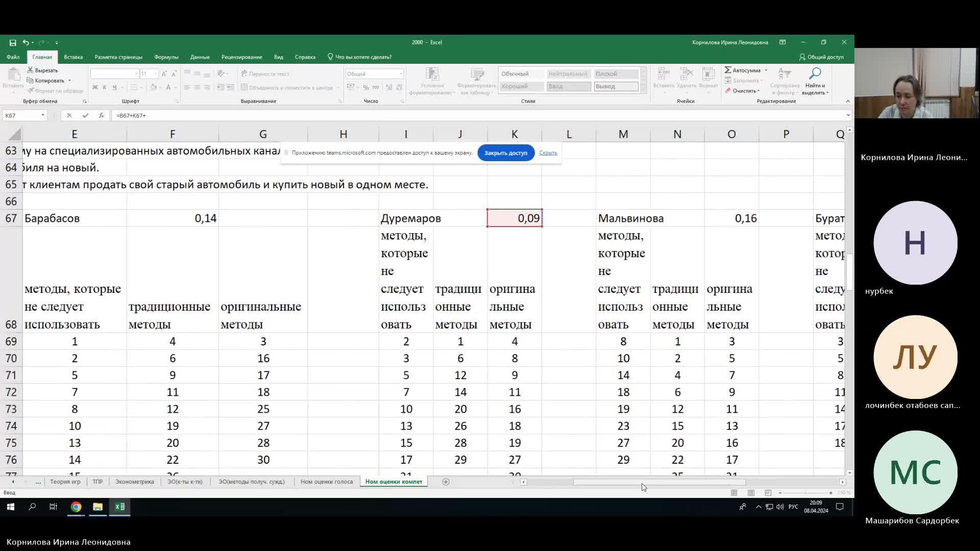Open the Эконометрика sheet tab
Viewport: 980px width, 551px height.
pyautogui.click(x=134, y=482)
